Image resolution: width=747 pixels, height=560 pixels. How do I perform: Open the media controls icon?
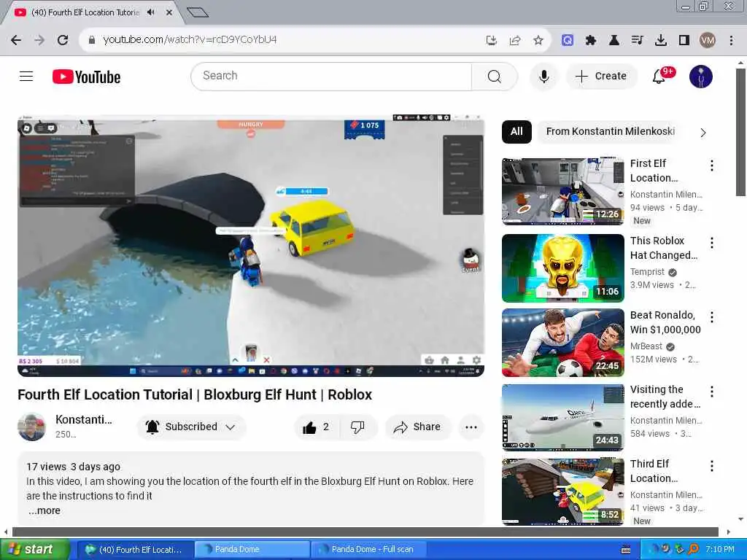click(638, 40)
